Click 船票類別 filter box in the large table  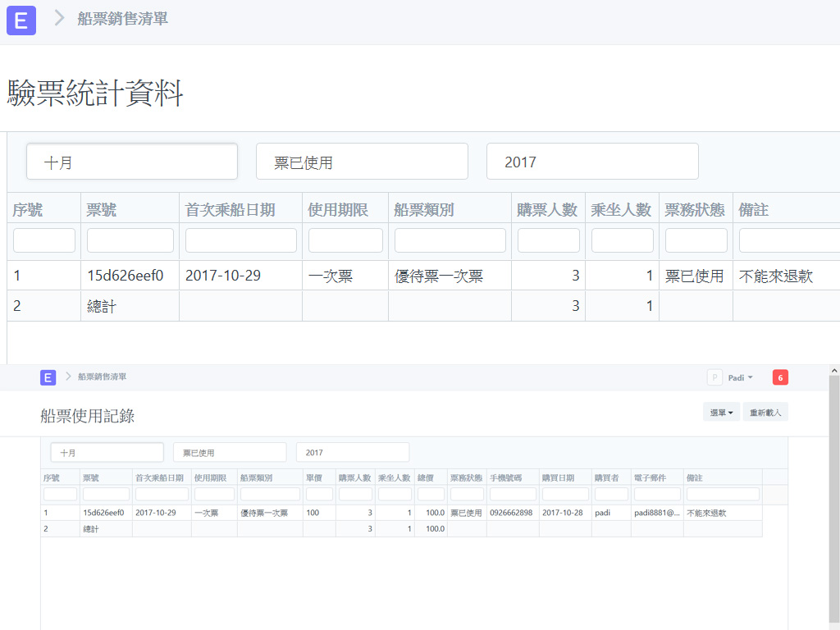click(450, 240)
